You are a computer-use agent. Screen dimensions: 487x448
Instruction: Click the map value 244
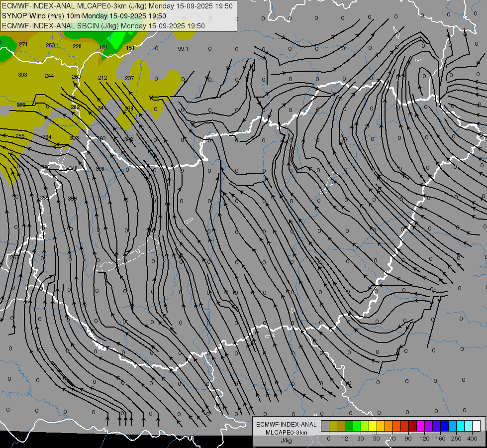tap(49, 76)
